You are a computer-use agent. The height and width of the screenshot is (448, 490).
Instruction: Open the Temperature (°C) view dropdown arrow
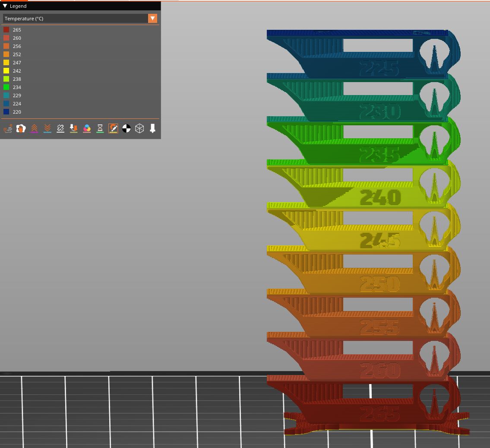pos(152,19)
